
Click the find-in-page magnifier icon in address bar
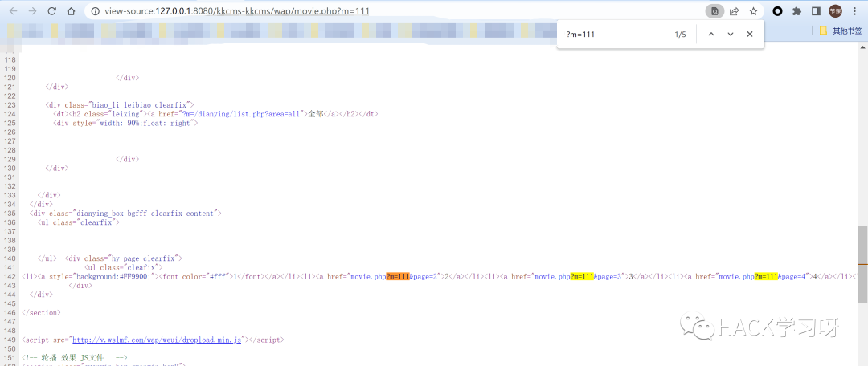click(x=713, y=12)
